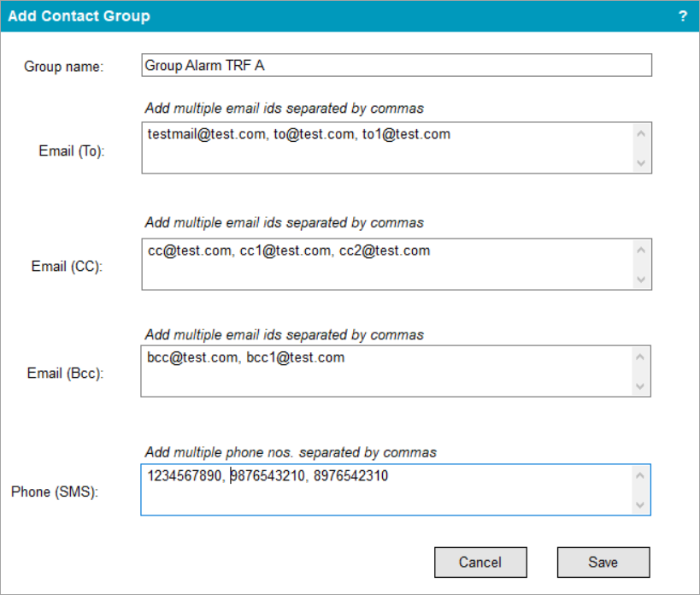Click scroll down arrow in Email (CC) box

pyautogui.click(x=641, y=280)
